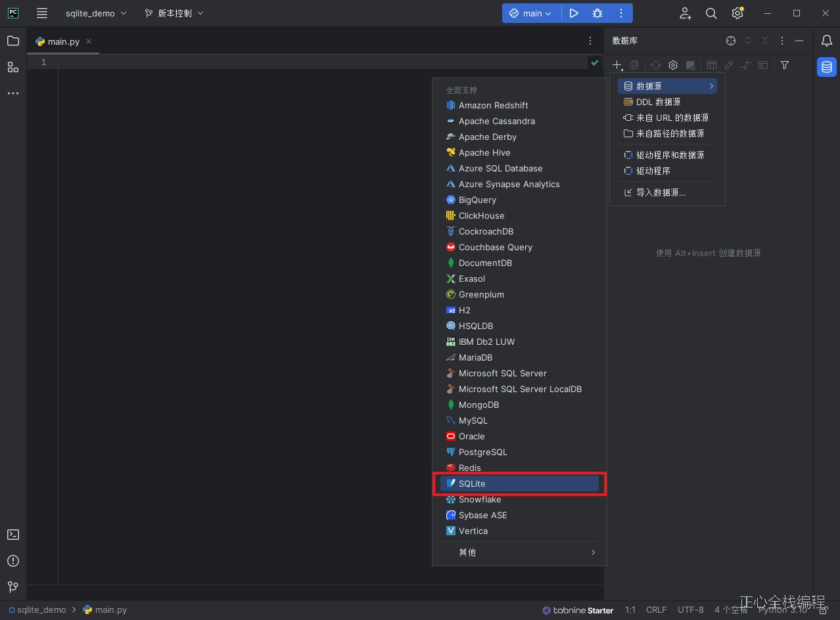Viewport: 840px width, 620px height.
Task: Open editor tab options menu
Action: [x=590, y=41]
